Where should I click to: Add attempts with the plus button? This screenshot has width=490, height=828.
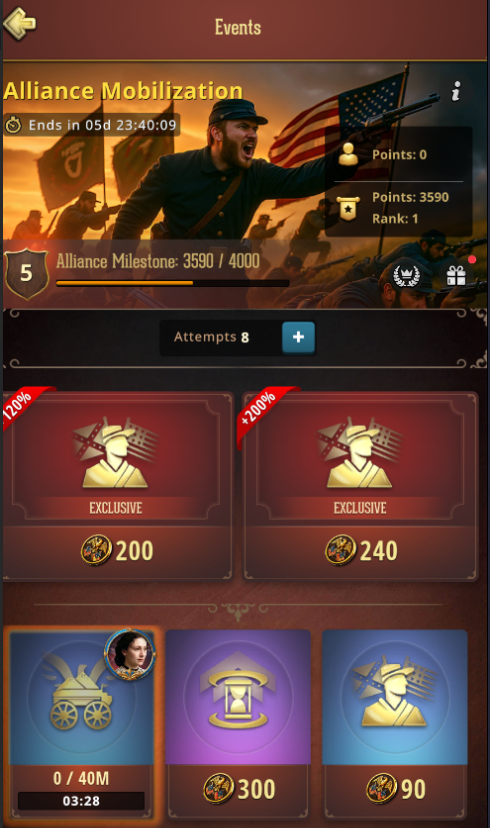(x=298, y=337)
